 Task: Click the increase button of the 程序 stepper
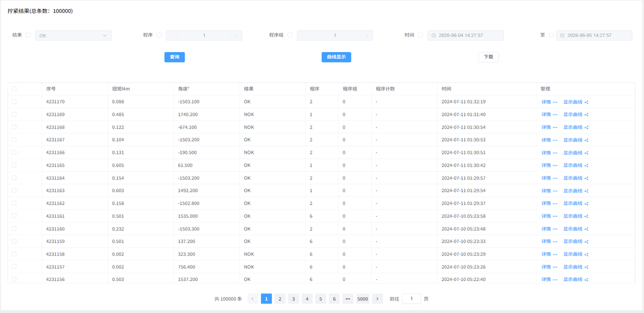pos(236,35)
